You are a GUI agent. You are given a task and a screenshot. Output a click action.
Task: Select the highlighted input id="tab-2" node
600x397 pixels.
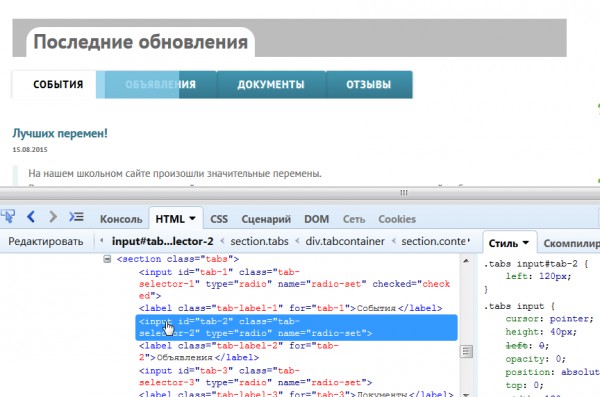[297, 327]
